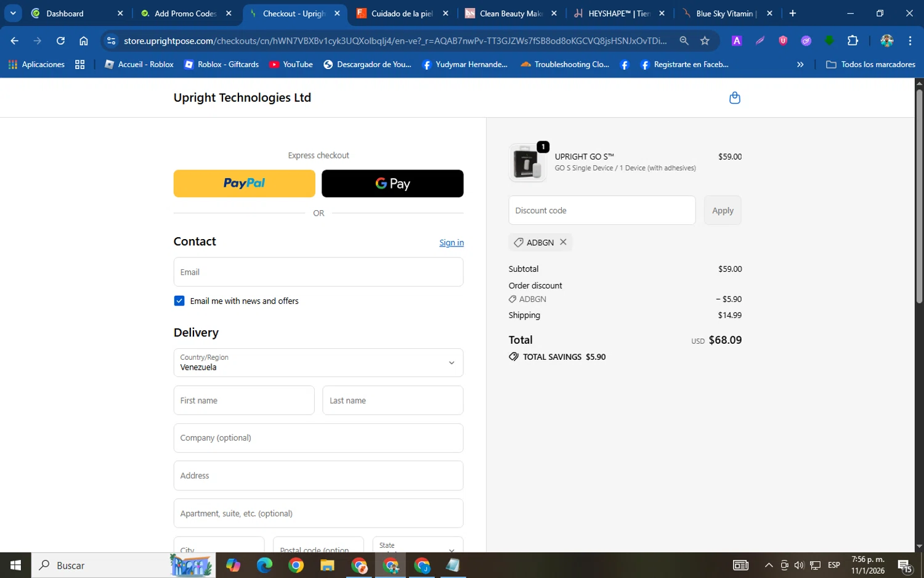This screenshot has width=924, height=578.
Task: Click the UPRIGHT GO S product thumbnail
Action: 527,163
